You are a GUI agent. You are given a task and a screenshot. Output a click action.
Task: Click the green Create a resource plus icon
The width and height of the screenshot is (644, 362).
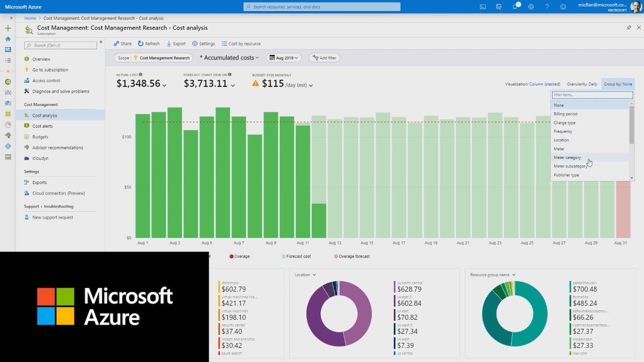(8, 28)
